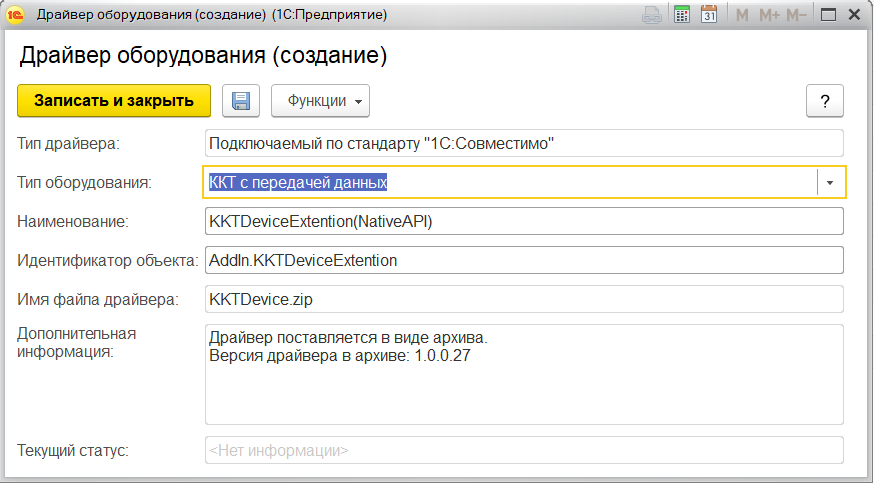This screenshot has width=874, height=483.
Task: Click the print preview icon in title bar
Action: tap(652, 15)
